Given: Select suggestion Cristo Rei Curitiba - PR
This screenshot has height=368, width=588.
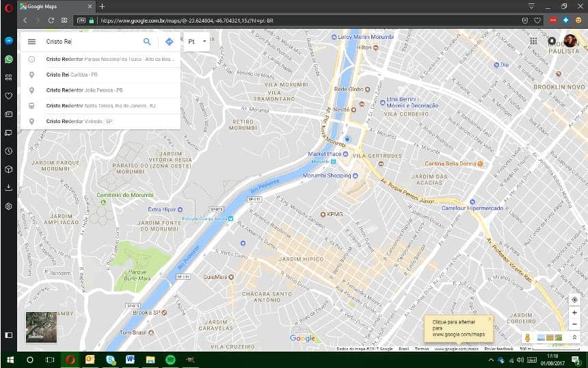Looking at the screenshot, I should (101, 75).
